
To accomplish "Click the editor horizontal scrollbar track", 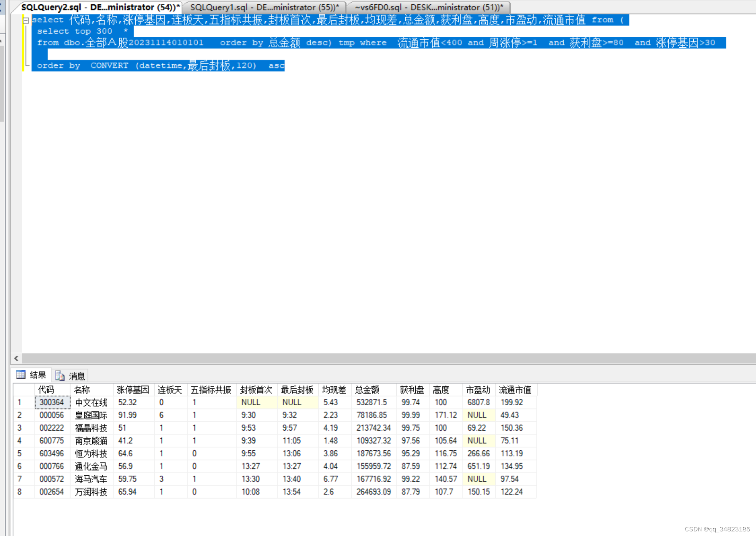I will pos(385,358).
